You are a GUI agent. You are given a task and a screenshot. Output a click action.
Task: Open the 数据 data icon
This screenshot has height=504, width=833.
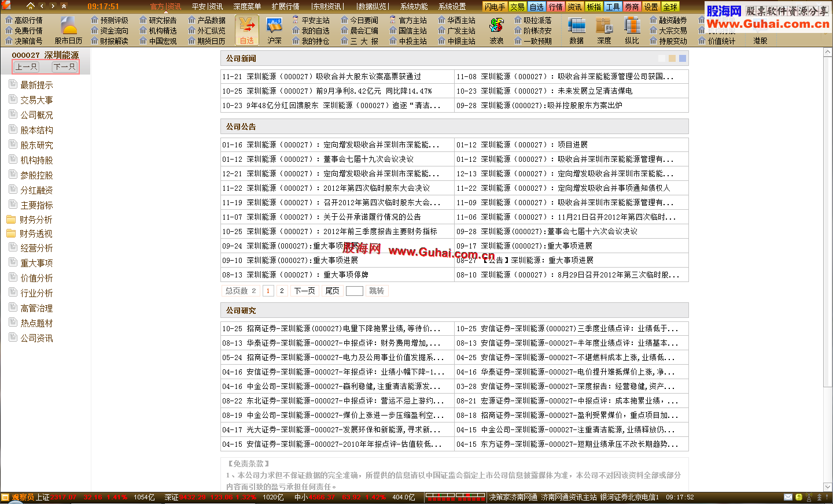coord(576,31)
